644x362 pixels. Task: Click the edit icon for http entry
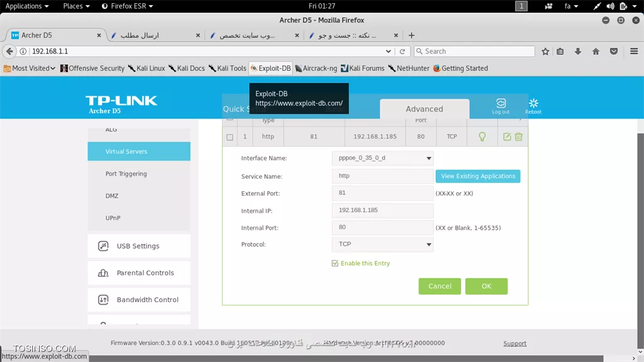tap(507, 137)
